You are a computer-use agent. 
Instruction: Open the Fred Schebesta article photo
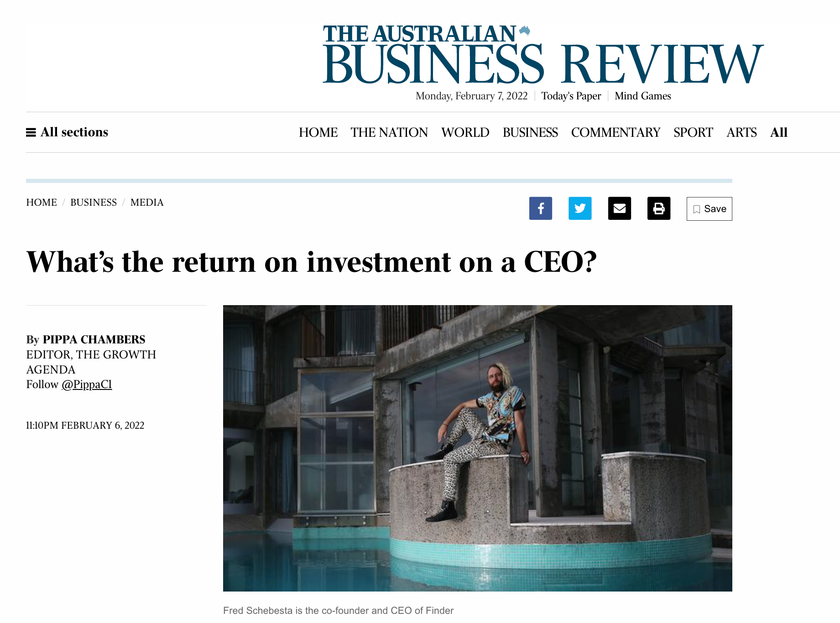pyautogui.click(x=477, y=448)
